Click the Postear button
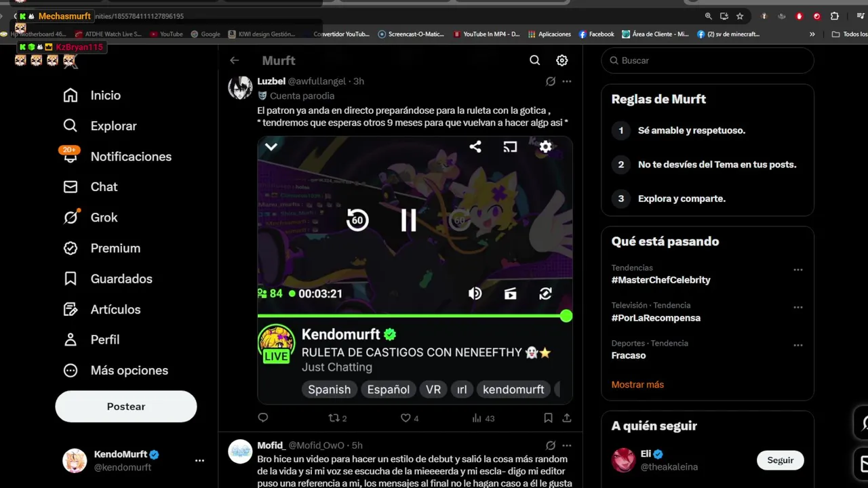Viewport: 868px width, 488px height. point(126,407)
